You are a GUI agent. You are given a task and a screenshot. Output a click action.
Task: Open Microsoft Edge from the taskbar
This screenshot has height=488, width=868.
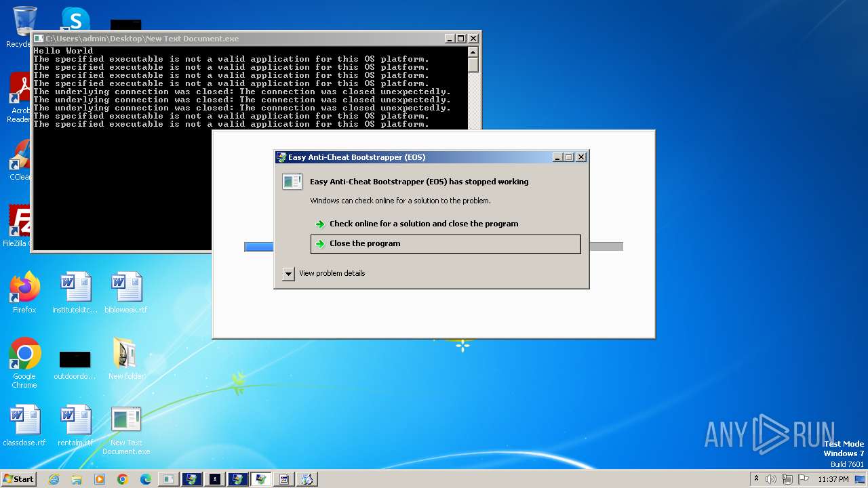[x=146, y=479]
